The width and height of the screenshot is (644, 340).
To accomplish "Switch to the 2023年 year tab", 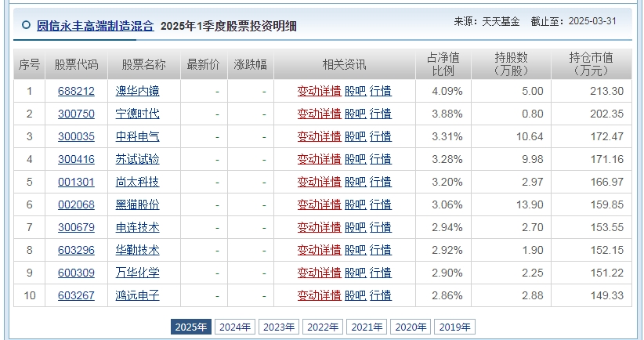I will point(279,327).
